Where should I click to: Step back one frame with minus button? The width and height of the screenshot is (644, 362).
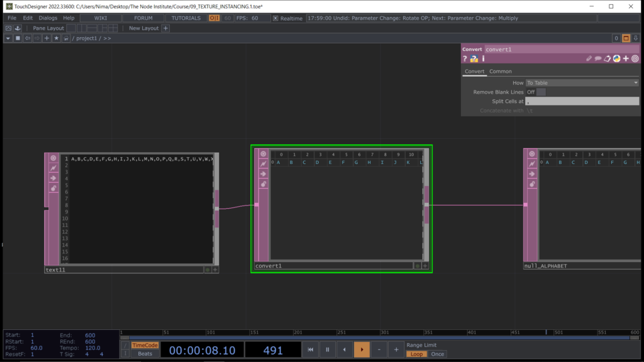tap(379, 349)
